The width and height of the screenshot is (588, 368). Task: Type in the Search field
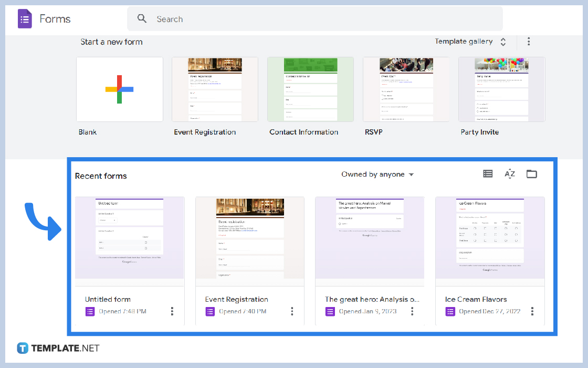pos(315,19)
